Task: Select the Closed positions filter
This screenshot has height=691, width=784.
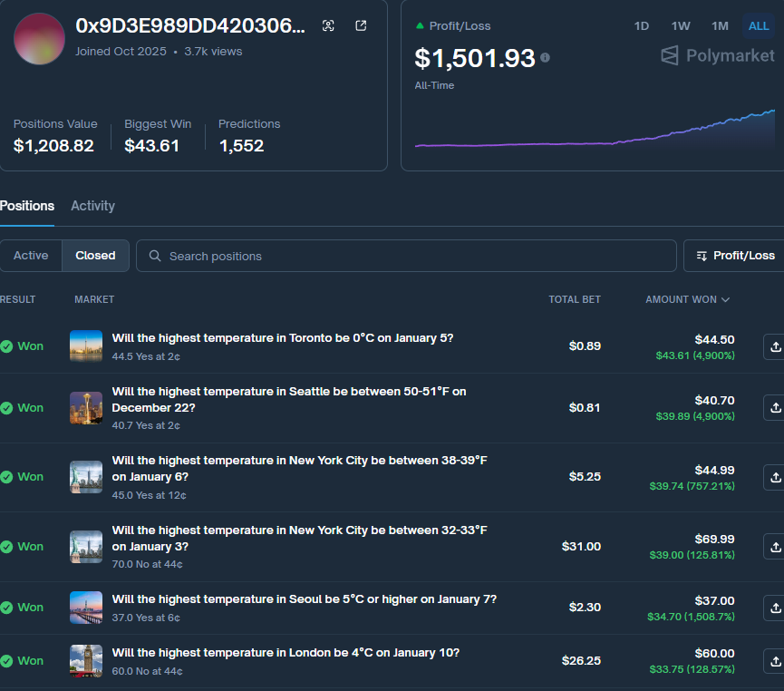Action: [94, 255]
